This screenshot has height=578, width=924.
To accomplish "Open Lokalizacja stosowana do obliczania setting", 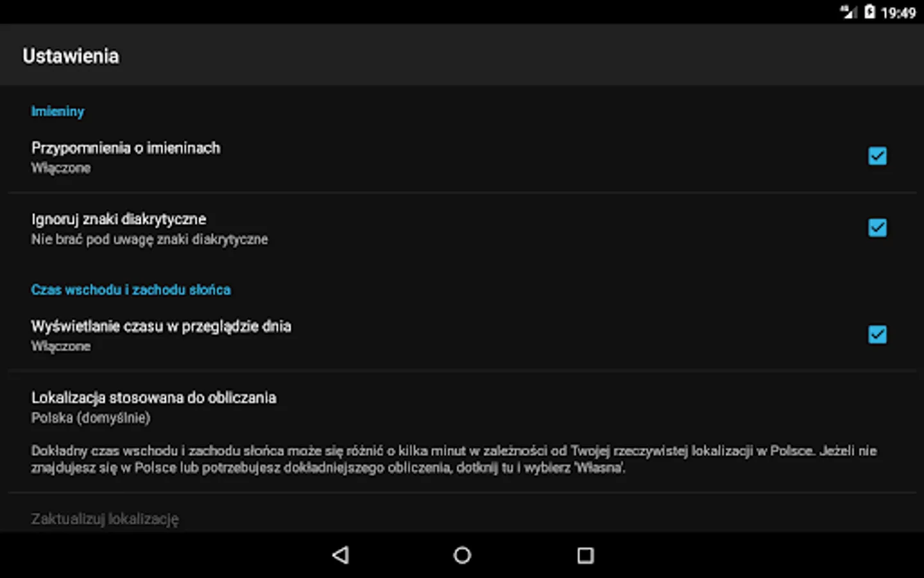I will pyautogui.click(x=462, y=432).
